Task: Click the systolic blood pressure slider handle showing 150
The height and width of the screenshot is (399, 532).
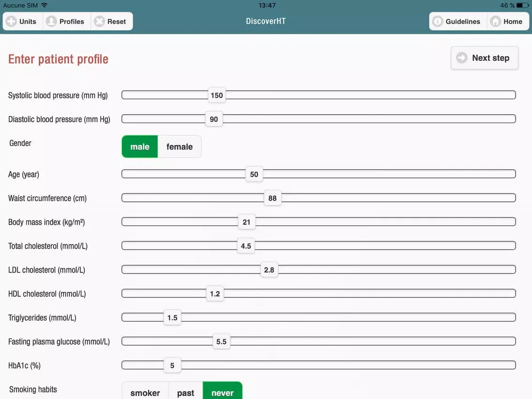Action: point(216,95)
